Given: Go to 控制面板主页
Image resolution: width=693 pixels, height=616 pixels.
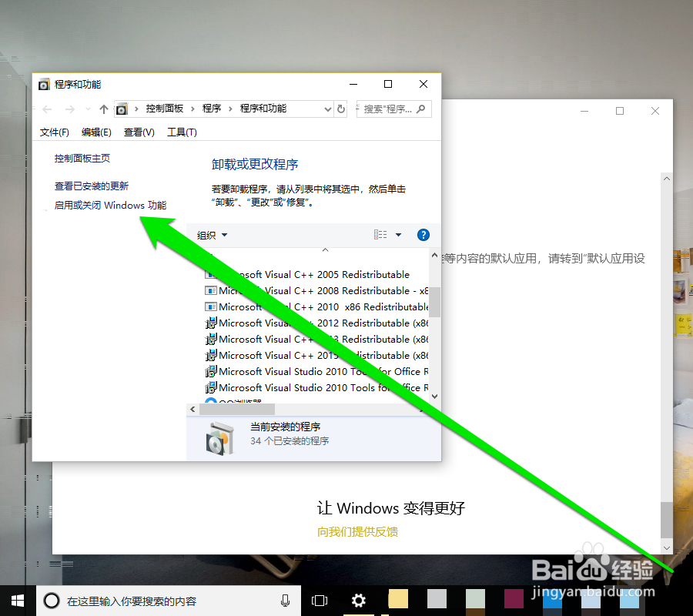Looking at the screenshot, I should [82, 158].
